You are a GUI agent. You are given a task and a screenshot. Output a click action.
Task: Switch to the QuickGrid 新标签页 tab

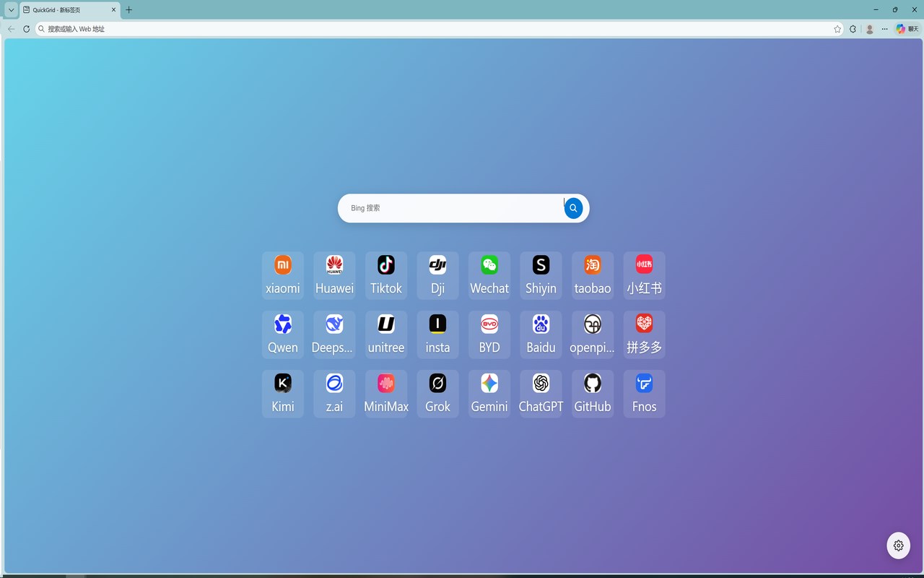pos(65,10)
